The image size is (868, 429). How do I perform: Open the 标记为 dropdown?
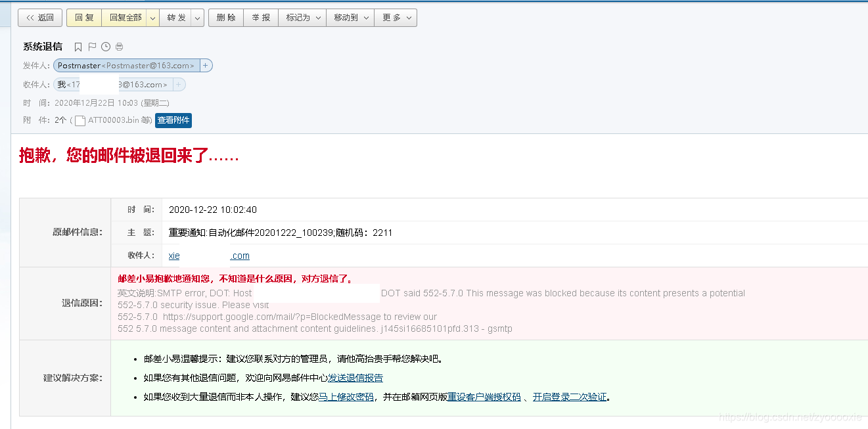point(302,18)
